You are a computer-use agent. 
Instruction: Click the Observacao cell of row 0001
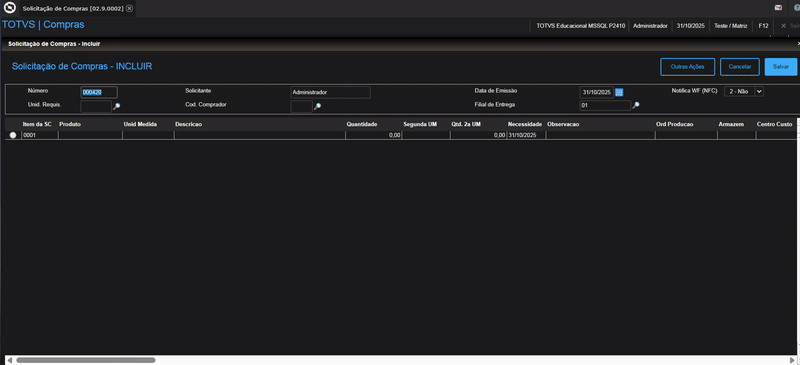click(601, 135)
